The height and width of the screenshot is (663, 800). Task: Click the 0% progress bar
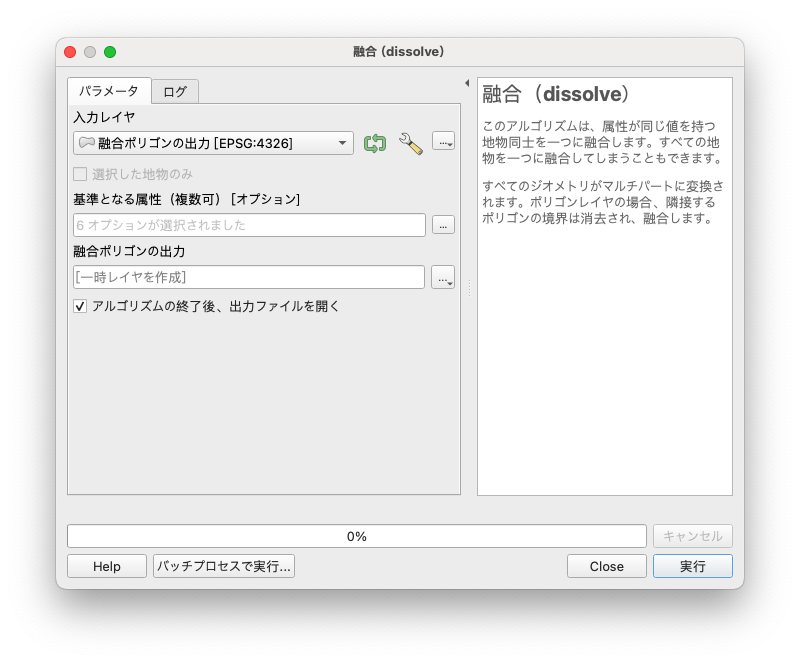pyautogui.click(x=356, y=535)
